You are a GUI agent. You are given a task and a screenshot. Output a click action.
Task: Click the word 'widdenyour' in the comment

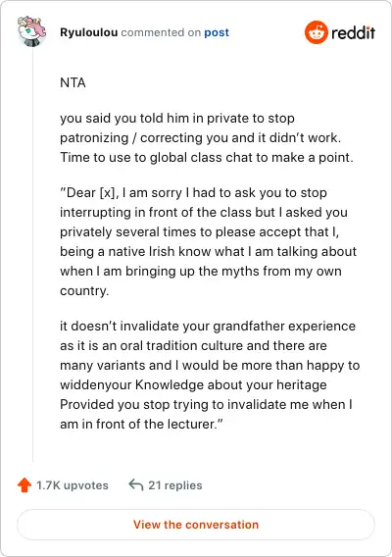pyautogui.click(x=95, y=384)
